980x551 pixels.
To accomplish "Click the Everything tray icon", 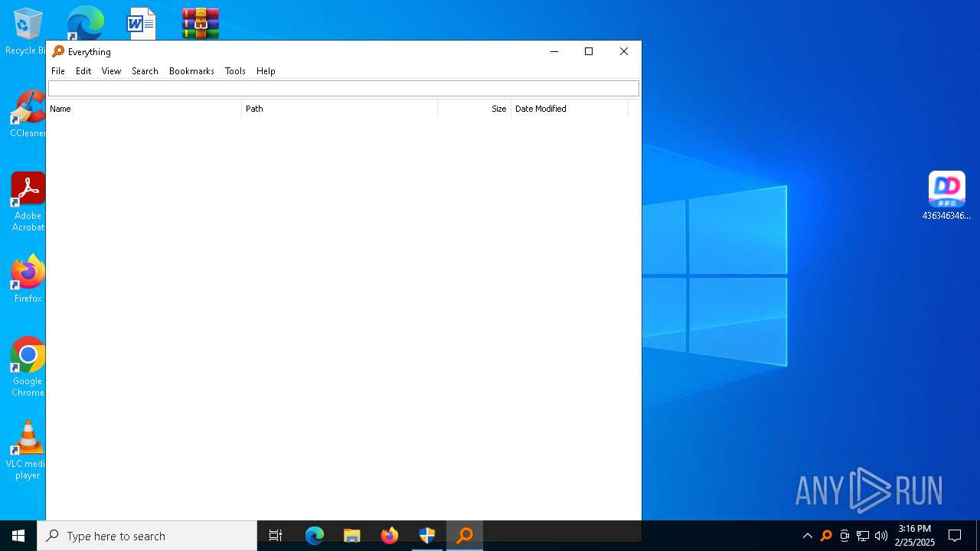I will coord(826,536).
